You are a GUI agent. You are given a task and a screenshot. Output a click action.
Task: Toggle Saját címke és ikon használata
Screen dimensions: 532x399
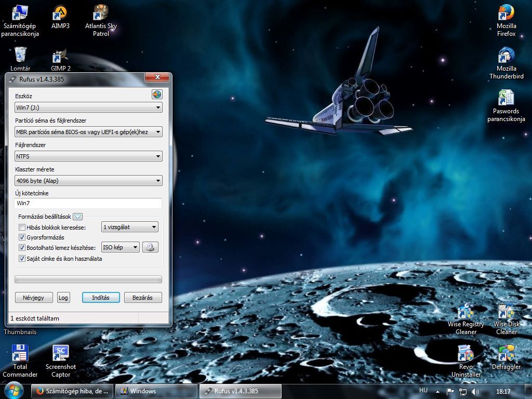22,259
